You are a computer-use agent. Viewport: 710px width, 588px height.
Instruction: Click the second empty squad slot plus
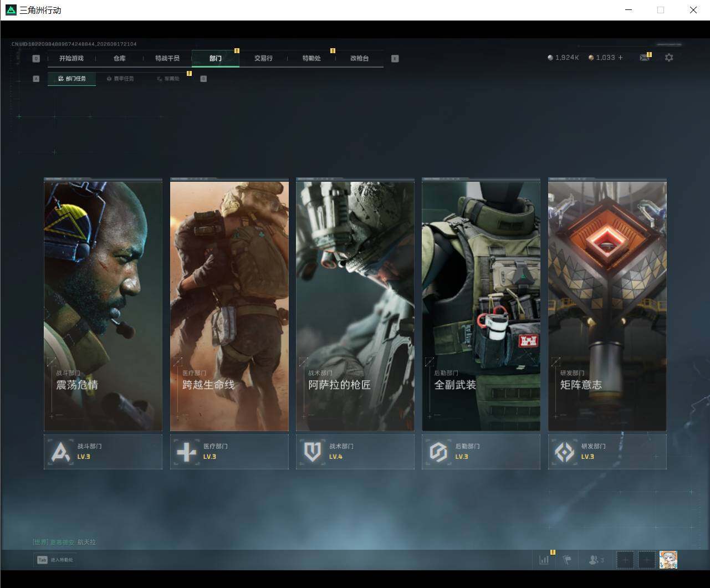tap(647, 560)
